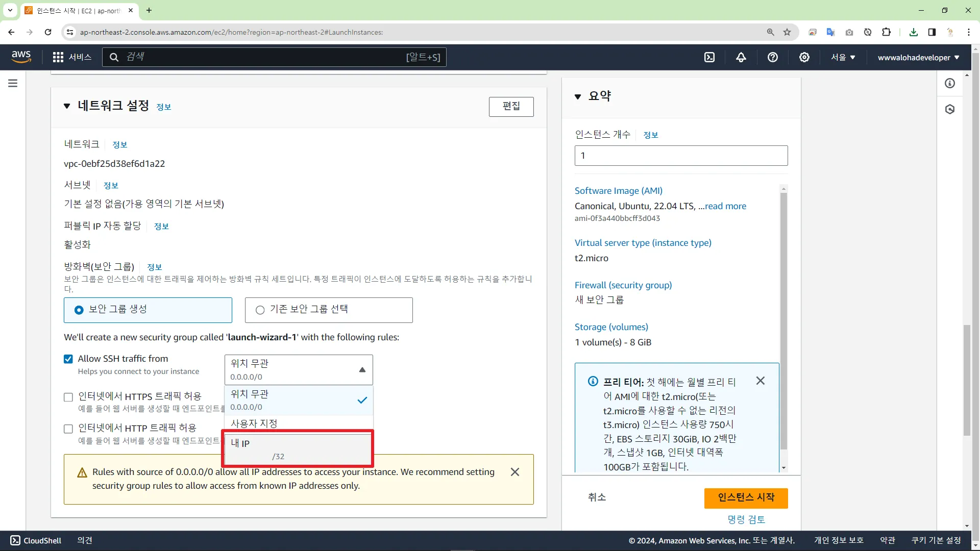Viewport: 980px width, 551px height.
Task: Enable HTTPS traffic from the internet checkbox
Action: click(68, 397)
